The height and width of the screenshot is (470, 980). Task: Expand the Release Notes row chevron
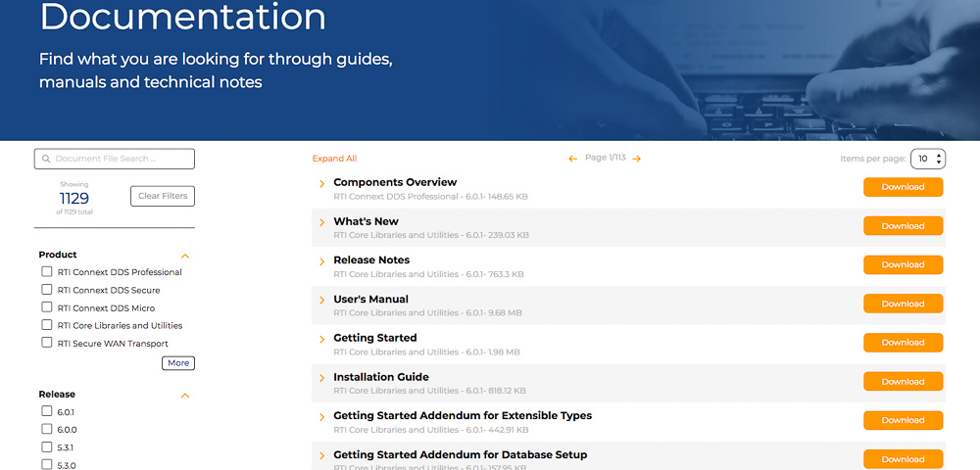[321, 261]
